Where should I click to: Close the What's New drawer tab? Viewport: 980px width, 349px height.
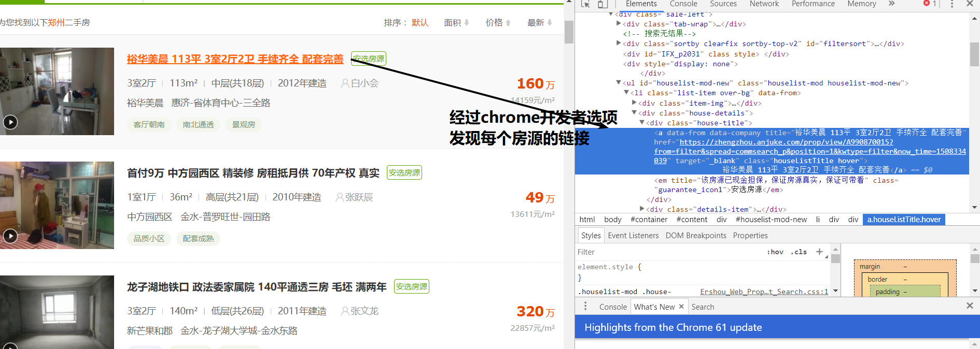pos(681,307)
